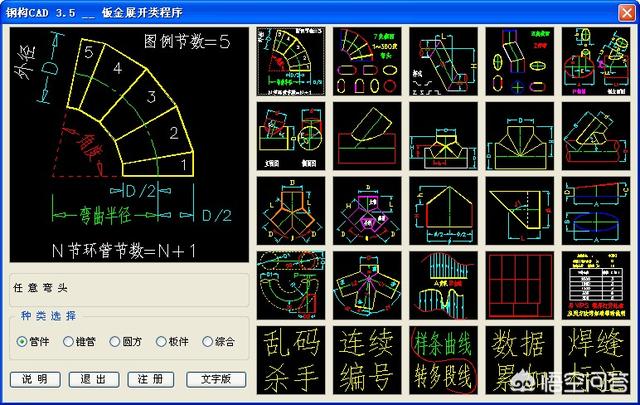
Task: Open the 数据累加 tool tile
Action: click(520, 360)
